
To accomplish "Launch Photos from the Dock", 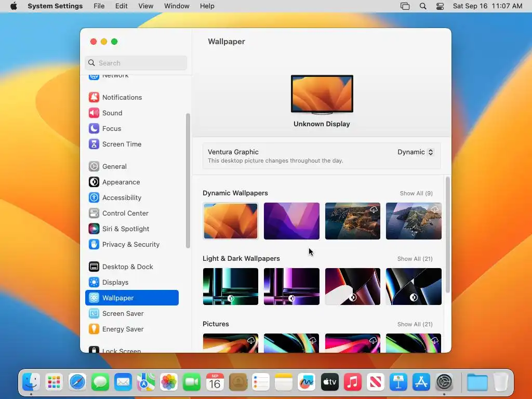I will 169,382.
